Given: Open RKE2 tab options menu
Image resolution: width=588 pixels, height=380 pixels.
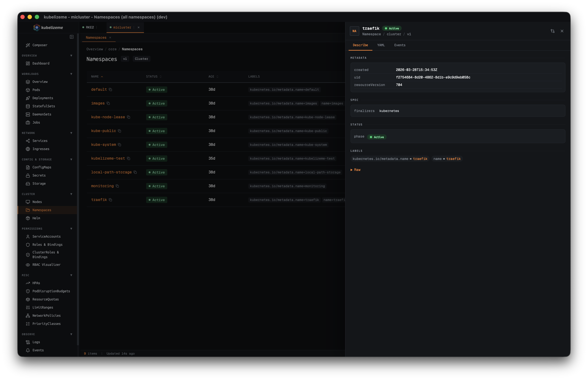Looking at the screenshot, I should coord(97,27).
